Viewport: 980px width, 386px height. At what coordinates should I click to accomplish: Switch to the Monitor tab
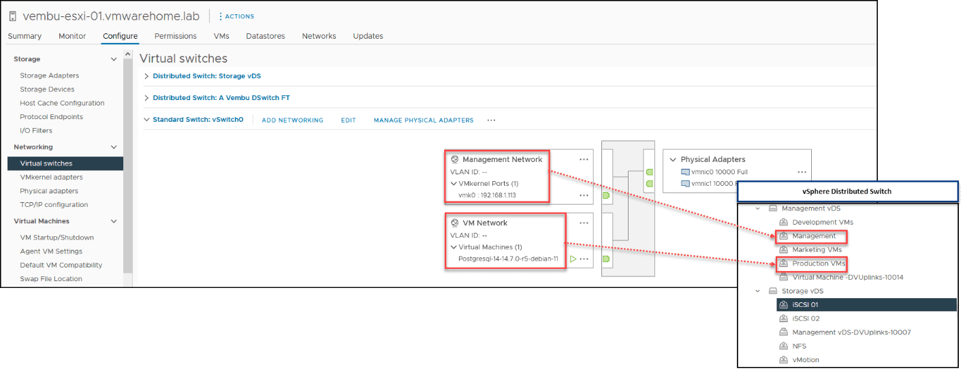(72, 36)
